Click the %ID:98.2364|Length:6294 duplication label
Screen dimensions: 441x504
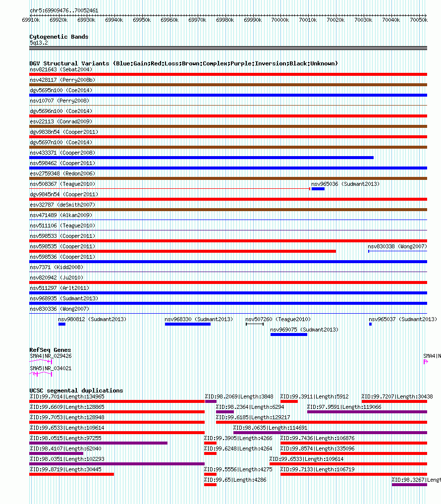(250, 407)
